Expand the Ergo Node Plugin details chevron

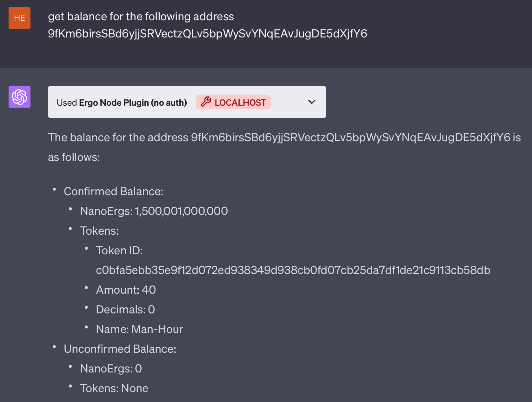pos(312,102)
